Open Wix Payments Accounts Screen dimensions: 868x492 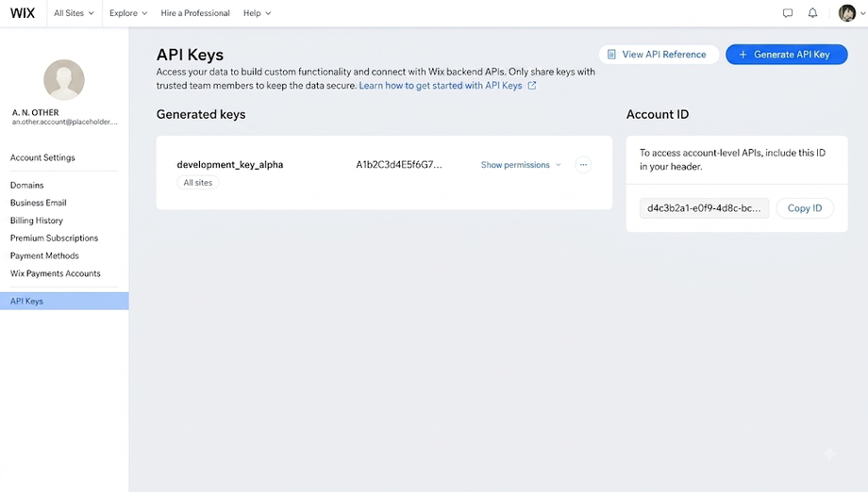tap(56, 273)
